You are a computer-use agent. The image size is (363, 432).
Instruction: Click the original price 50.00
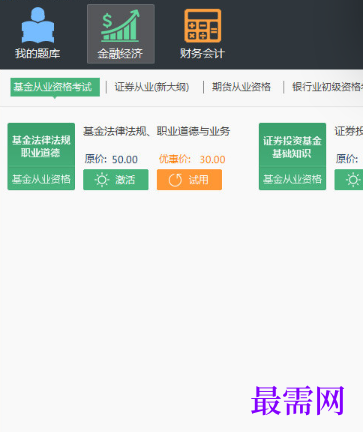click(125, 160)
